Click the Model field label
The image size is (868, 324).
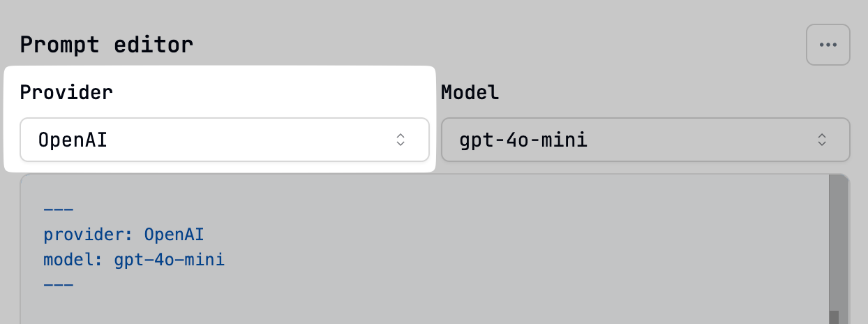click(470, 91)
